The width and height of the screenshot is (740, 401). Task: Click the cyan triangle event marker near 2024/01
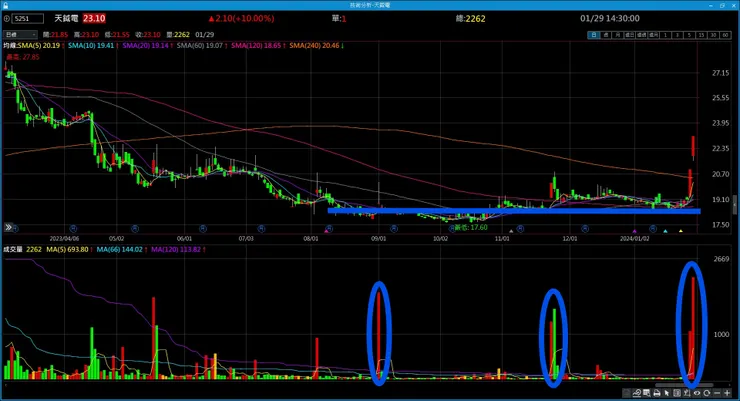click(665, 231)
